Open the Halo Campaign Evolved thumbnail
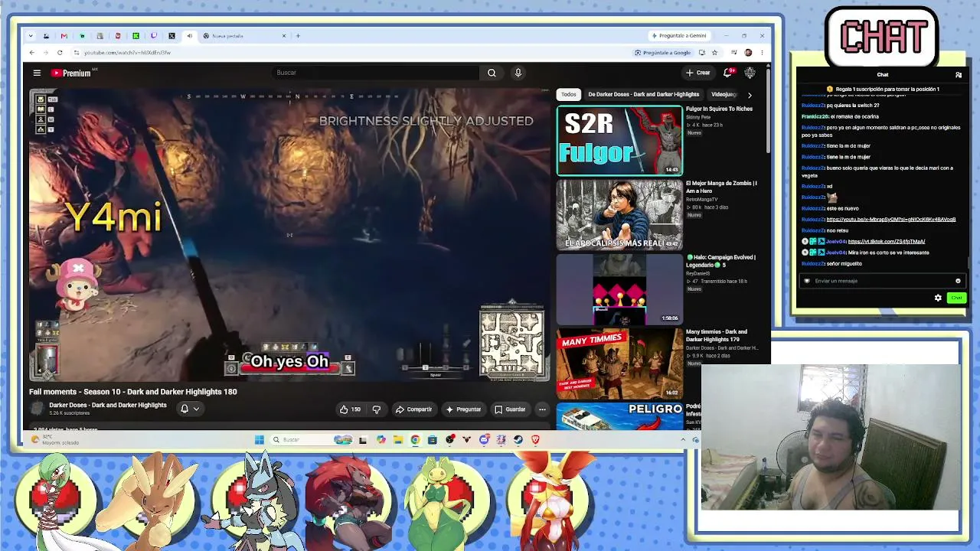The image size is (980, 551). point(619,289)
